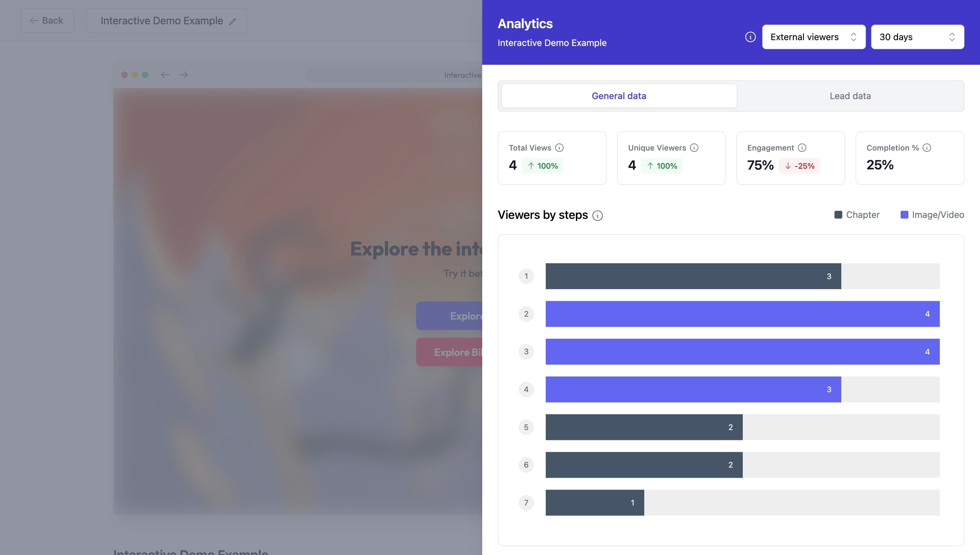Open the External viewers dropdown
The image size is (980, 555).
point(814,37)
